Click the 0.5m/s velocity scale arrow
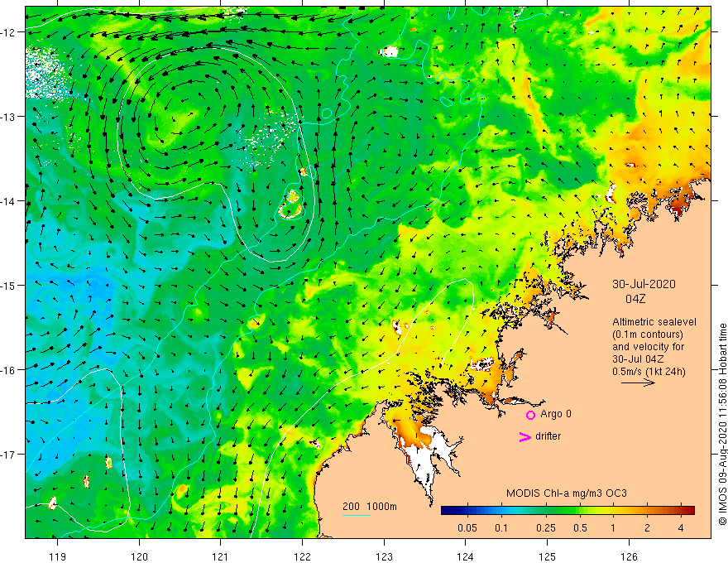Image resolution: width=728 pixels, height=563 pixels. click(639, 383)
